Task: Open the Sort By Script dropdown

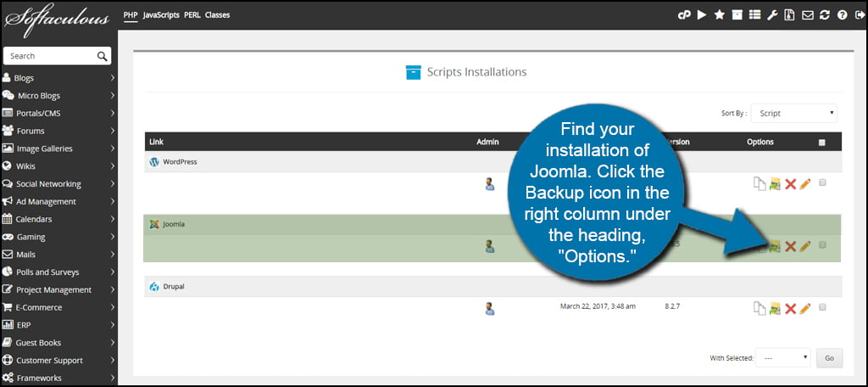Action: coord(793,113)
